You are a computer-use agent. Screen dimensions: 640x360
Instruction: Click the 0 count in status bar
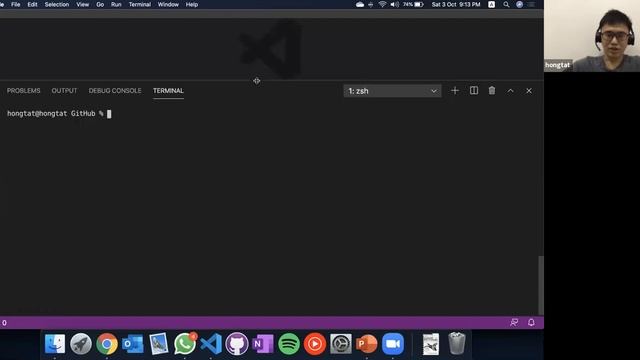pyautogui.click(x=4, y=323)
